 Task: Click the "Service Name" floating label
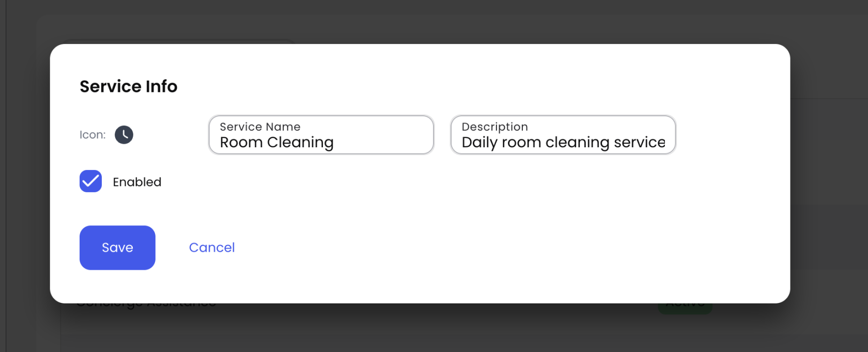click(x=260, y=127)
